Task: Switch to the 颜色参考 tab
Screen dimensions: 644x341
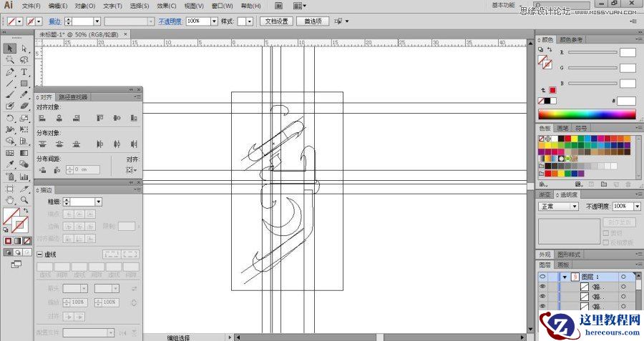Action: (x=571, y=40)
